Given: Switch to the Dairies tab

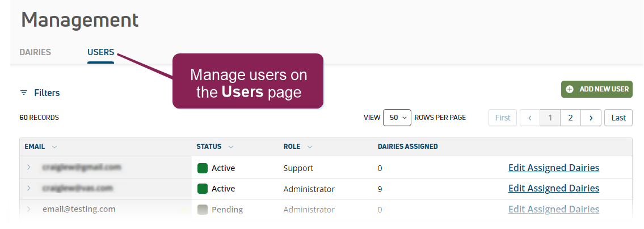Looking at the screenshot, I should [35, 52].
